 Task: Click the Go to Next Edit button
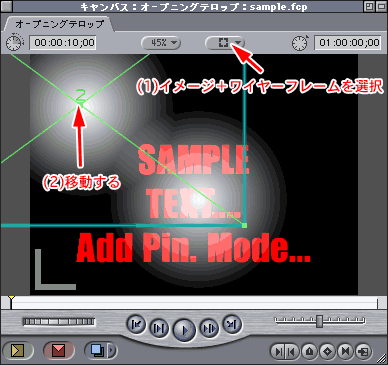232,324
